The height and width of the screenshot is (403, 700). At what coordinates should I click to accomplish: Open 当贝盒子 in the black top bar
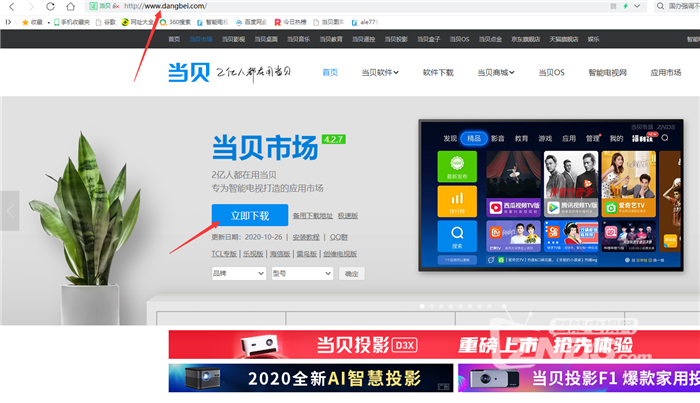[429, 39]
